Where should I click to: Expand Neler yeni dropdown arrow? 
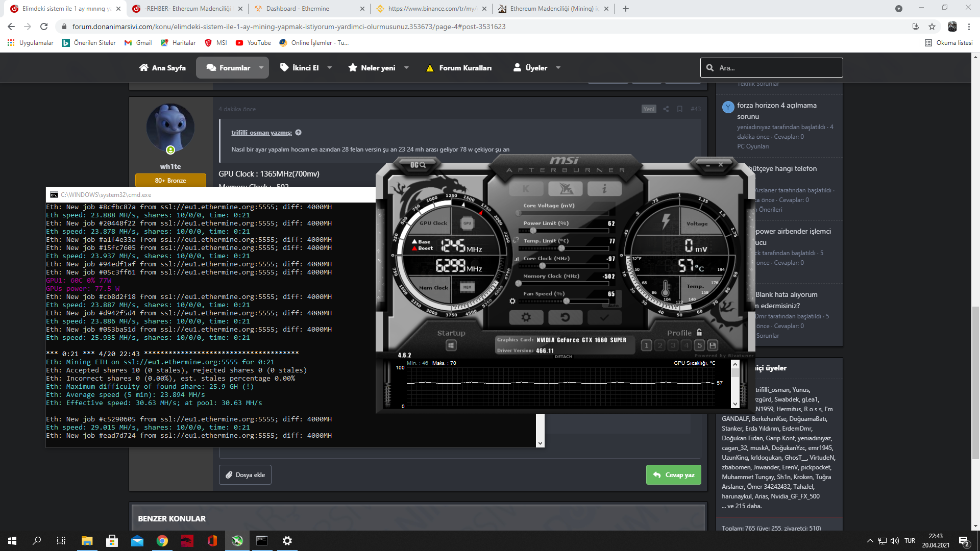coord(407,68)
